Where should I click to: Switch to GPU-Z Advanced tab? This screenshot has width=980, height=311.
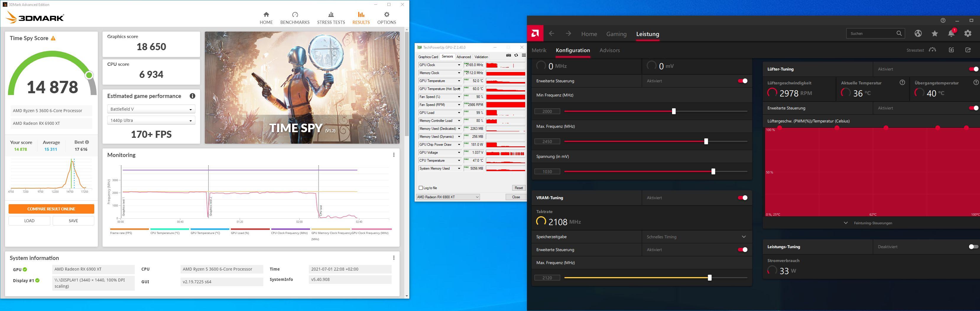tap(463, 57)
